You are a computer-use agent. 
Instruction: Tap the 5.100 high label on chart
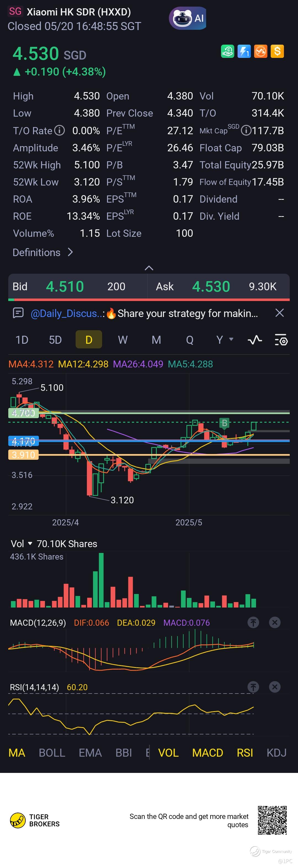click(x=52, y=388)
